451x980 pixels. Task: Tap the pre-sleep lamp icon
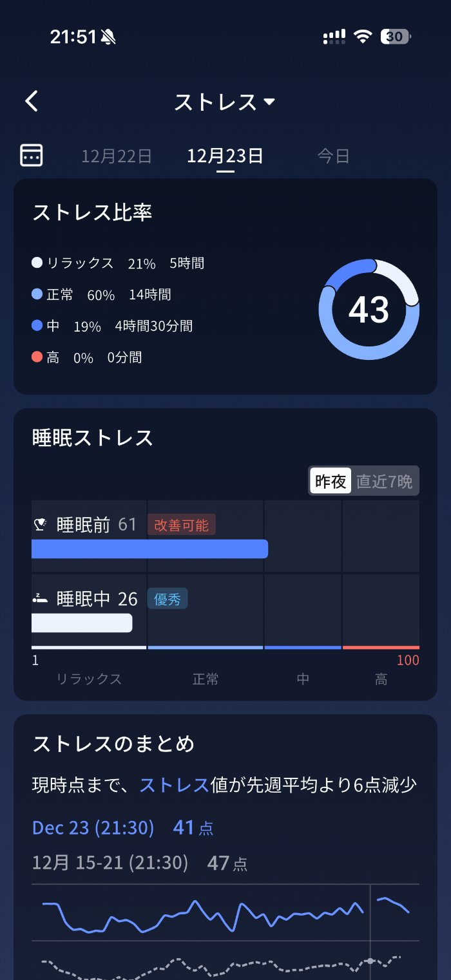[x=40, y=525]
